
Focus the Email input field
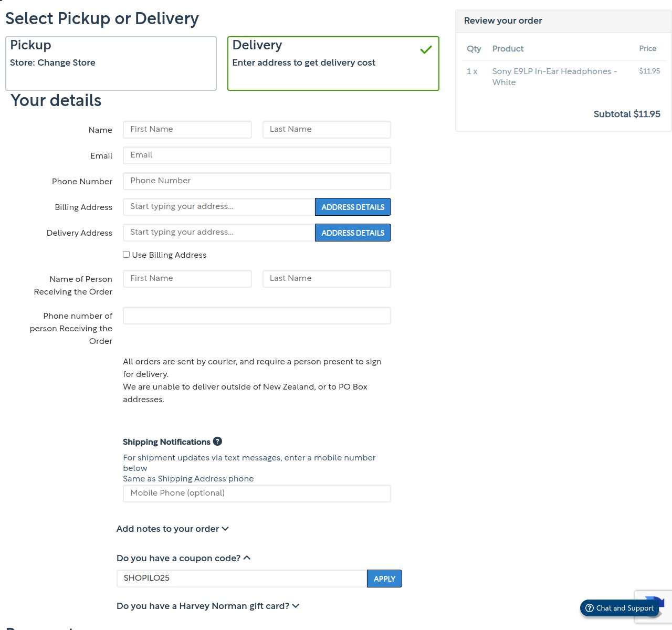tap(257, 155)
